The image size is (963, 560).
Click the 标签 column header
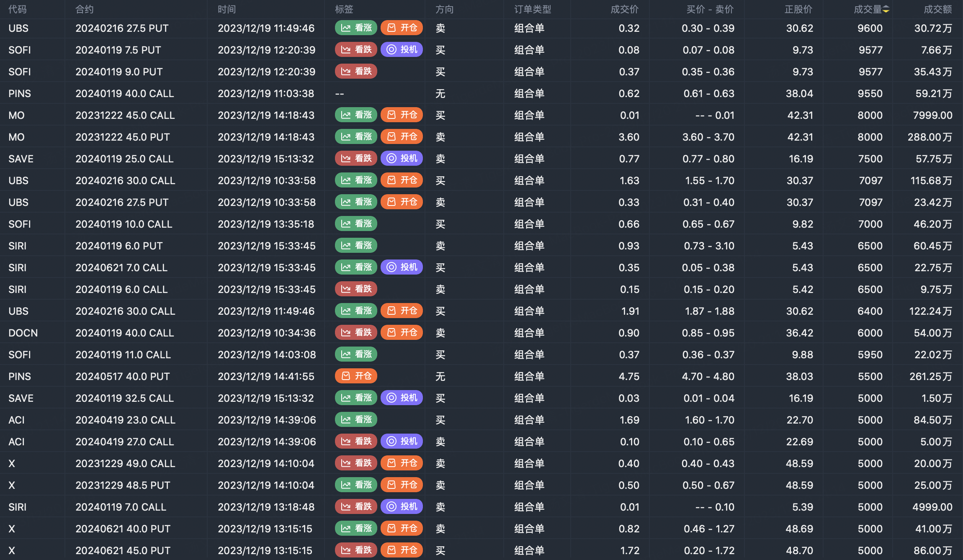click(344, 9)
